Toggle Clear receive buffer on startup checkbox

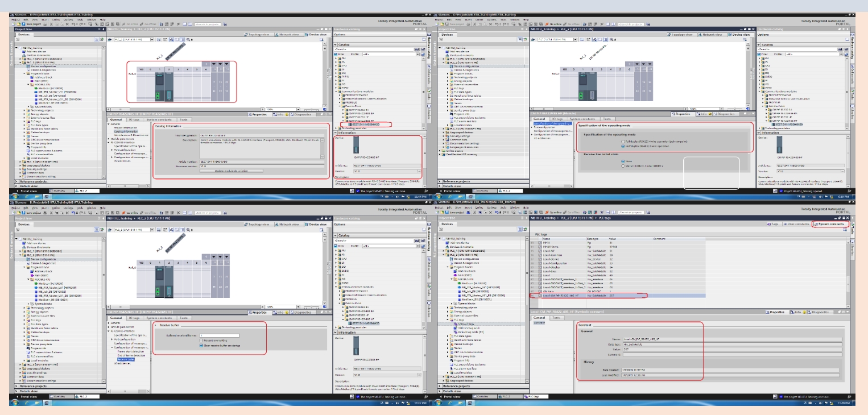click(x=201, y=345)
